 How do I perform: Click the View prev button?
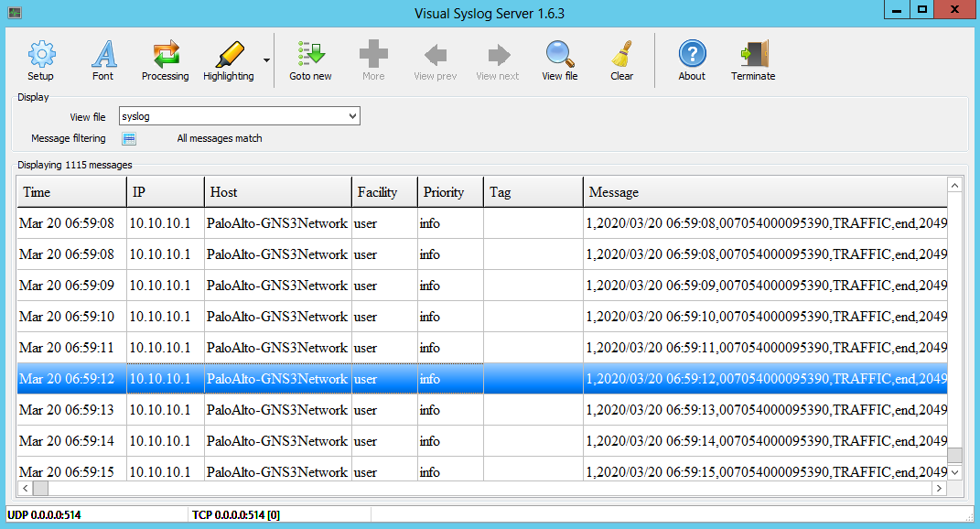435,60
